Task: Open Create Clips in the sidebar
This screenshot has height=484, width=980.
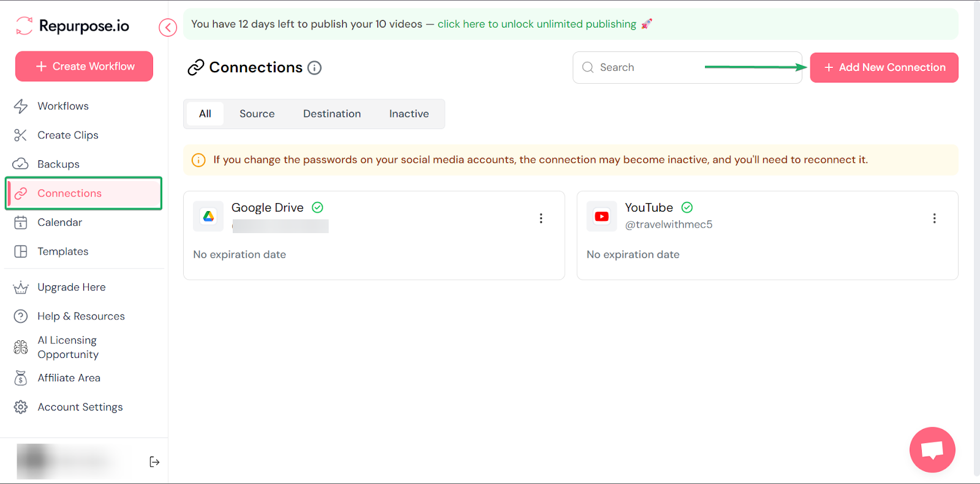Action: point(68,135)
